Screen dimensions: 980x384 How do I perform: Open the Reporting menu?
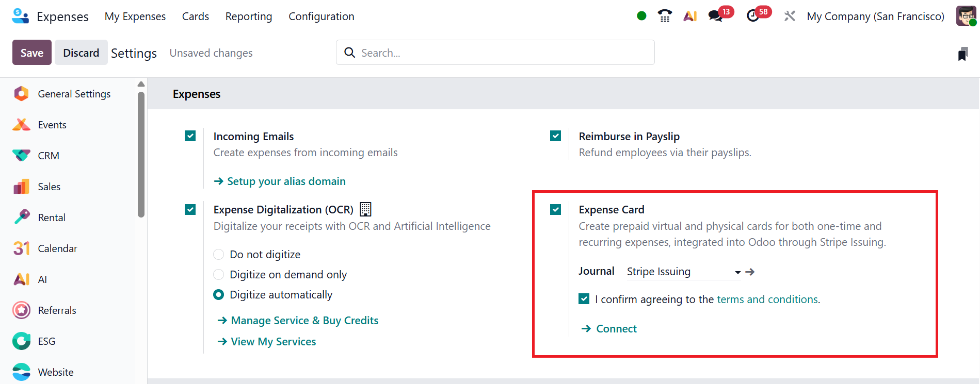pyautogui.click(x=248, y=16)
